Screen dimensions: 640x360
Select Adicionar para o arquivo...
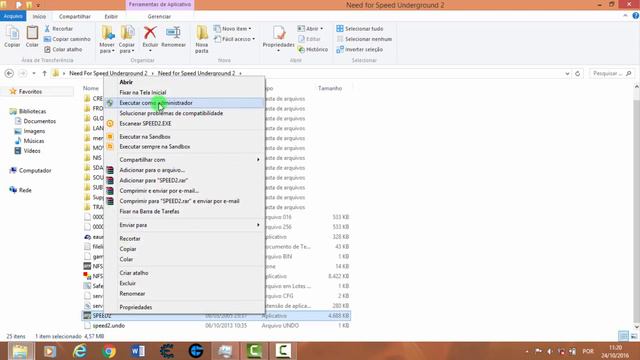(x=184, y=170)
